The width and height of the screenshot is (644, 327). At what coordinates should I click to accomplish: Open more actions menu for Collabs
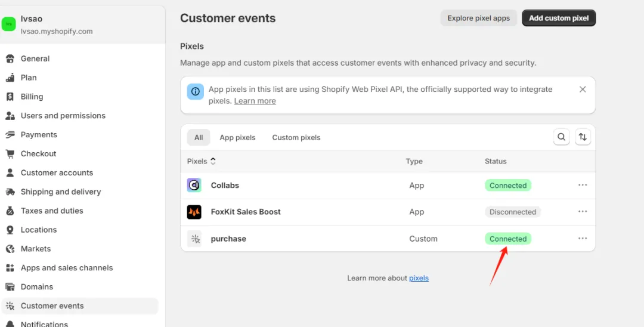click(x=583, y=185)
